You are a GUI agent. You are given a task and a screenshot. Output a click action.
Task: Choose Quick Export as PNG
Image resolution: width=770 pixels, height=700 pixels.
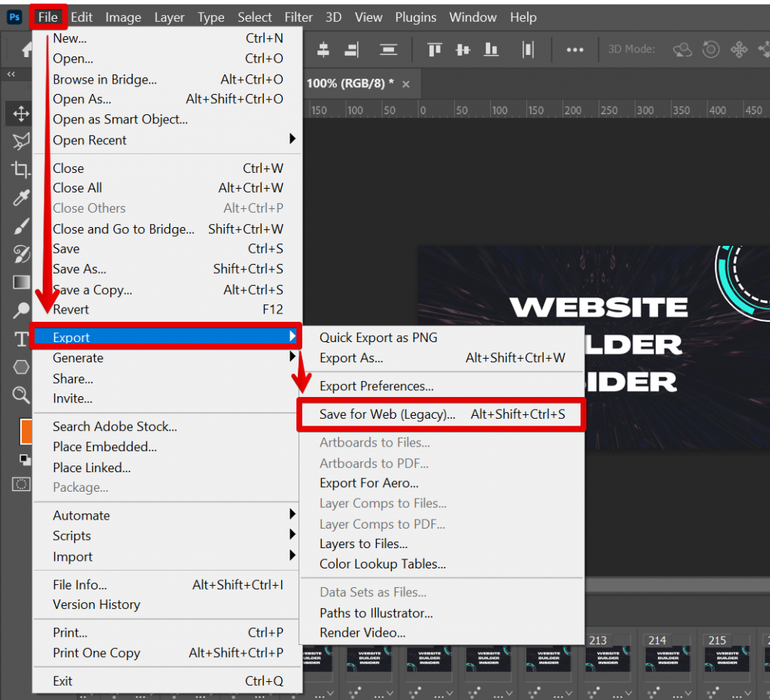pyautogui.click(x=377, y=338)
